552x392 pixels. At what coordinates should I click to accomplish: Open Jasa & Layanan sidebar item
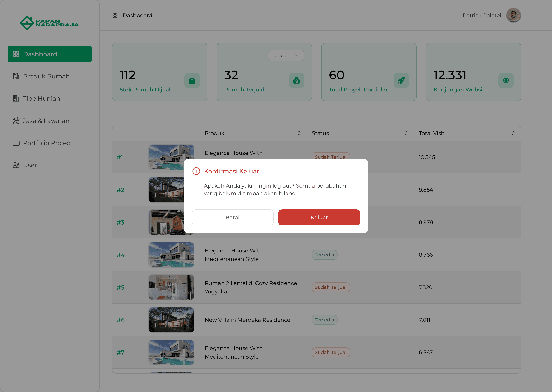coord(46,121)
